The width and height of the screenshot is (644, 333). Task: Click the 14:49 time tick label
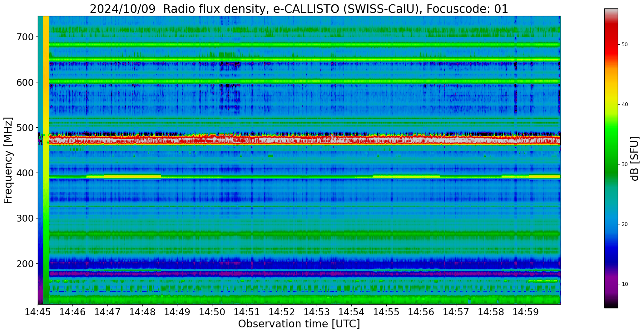(177, 312)
